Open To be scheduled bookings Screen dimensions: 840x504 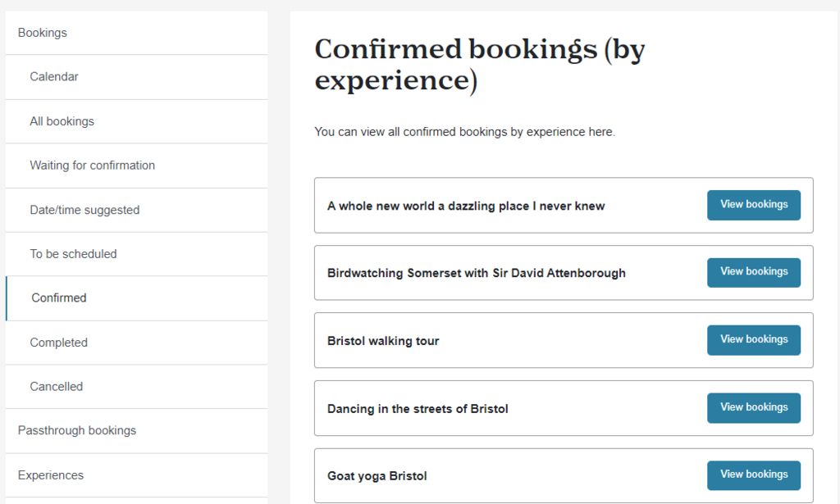[137, 254]
